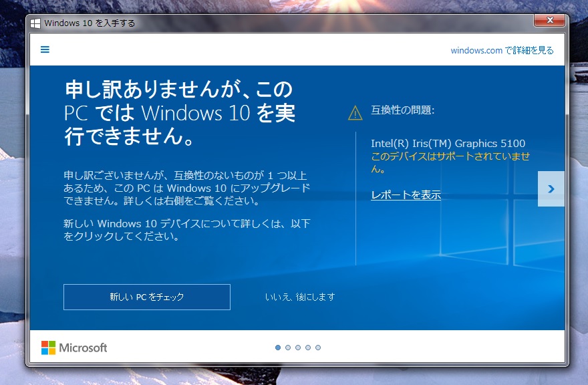Click the 'Windows 10 を入手する' window title
The image size is (588, 385).
point(90,23)
